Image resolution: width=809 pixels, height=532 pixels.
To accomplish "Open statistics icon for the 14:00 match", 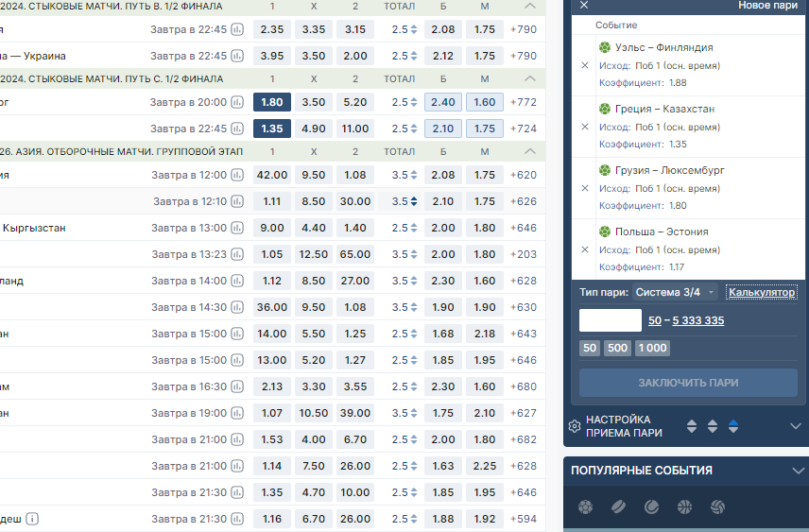I will tap(237, 281).
